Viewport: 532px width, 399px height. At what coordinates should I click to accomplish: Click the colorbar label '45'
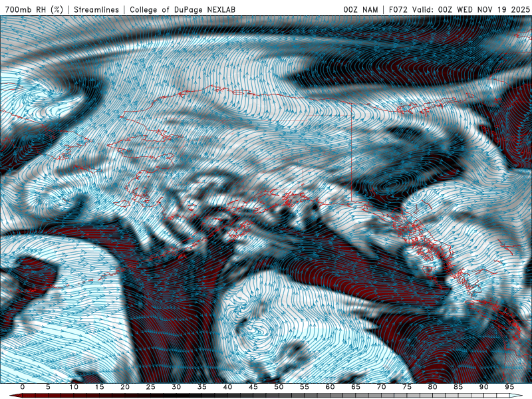pos(253,387)
